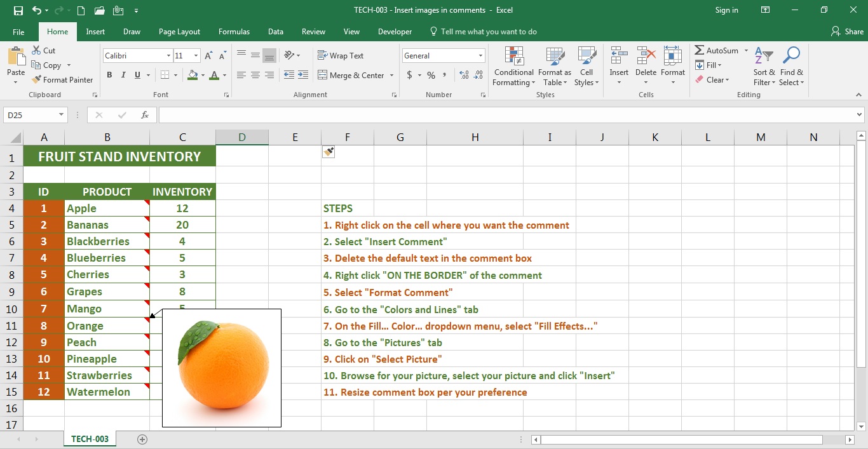Expand the Name Box dropdown arrow

[62, 115]
